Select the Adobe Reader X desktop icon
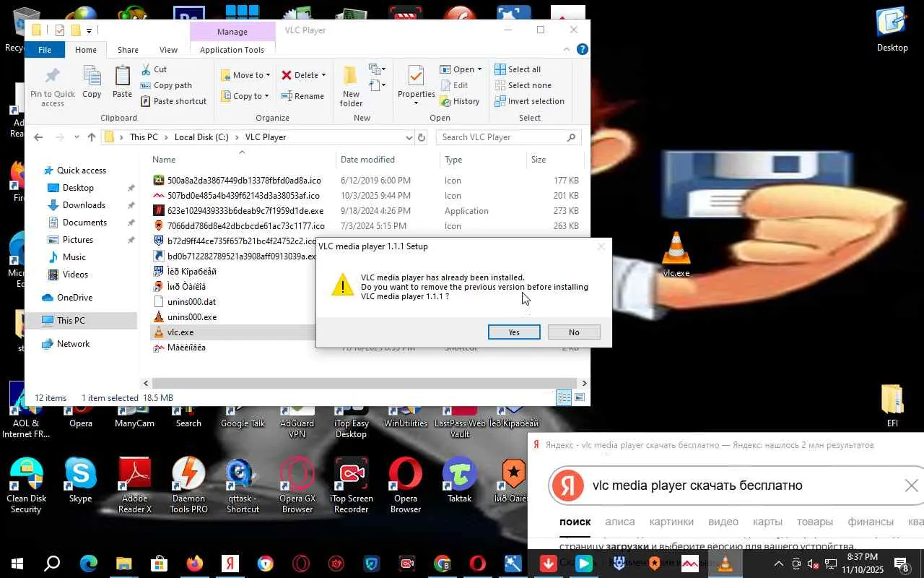Viewport: 924px width, 578px height. (x=135, y=485)
